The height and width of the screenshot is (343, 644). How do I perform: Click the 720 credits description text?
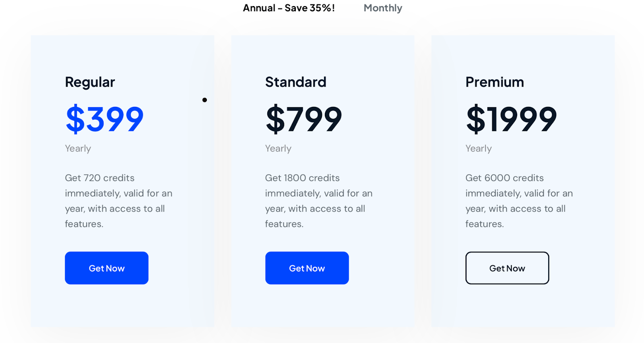pyautogui.click(x=119, y=201)
